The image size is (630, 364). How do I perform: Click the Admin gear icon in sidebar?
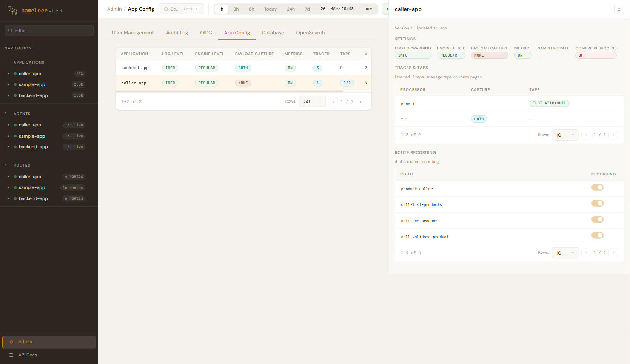pyautogui.click(x=11, y=342)
